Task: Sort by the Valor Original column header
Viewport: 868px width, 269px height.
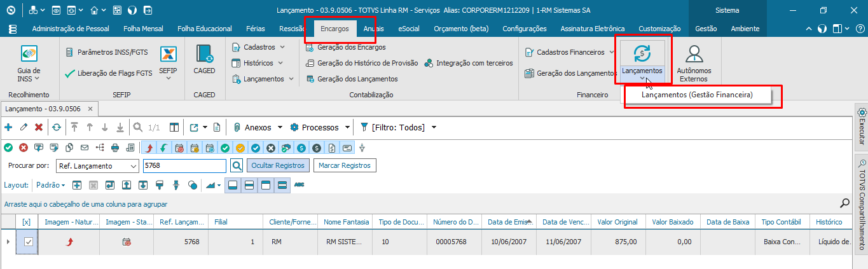Action: click(x=617, y=222)
